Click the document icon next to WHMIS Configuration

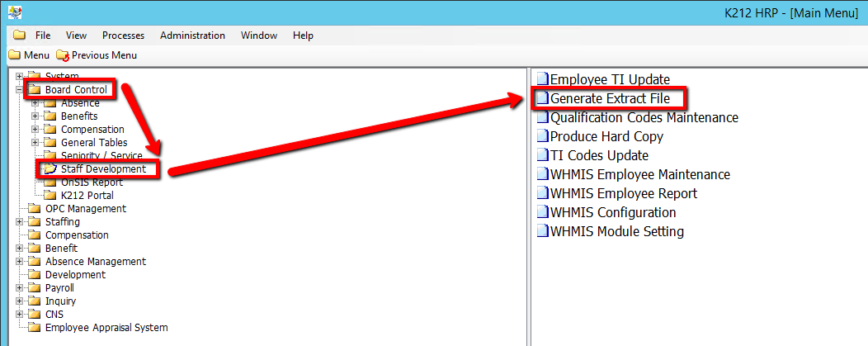(542, 212)
